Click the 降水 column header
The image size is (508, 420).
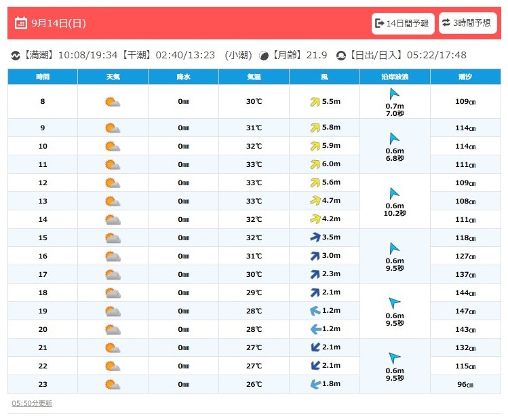(183, 77)
